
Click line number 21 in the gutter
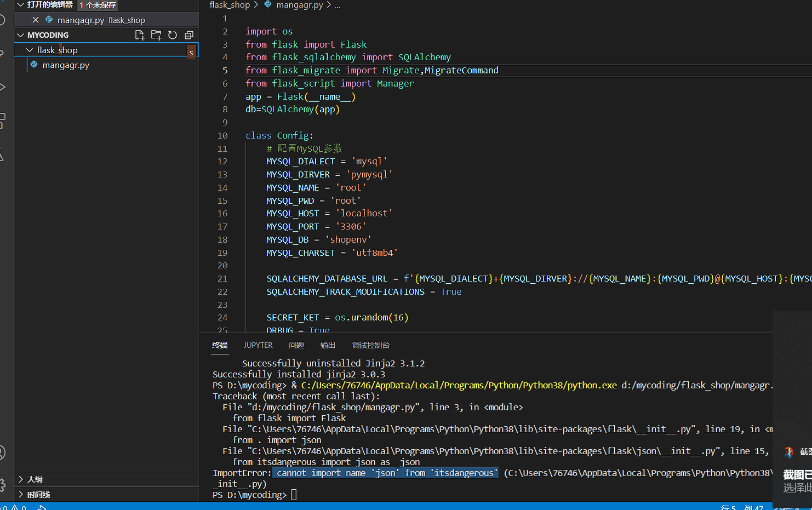(222, 278)
